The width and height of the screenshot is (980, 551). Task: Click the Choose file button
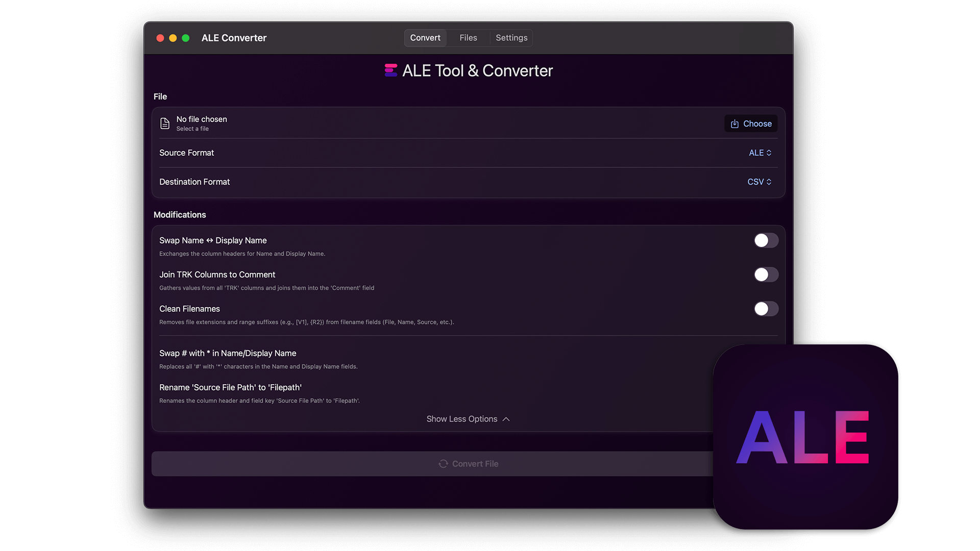point(751,124)
